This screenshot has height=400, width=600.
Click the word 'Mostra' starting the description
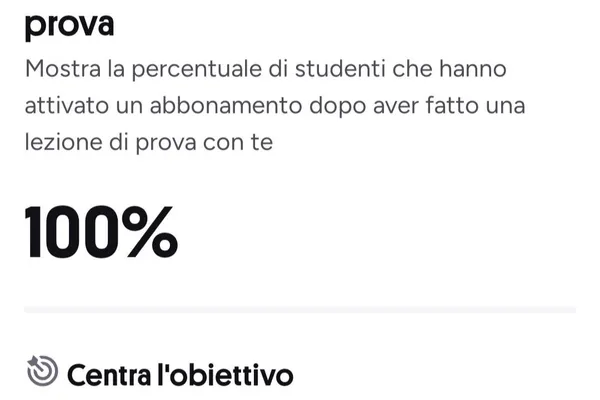click(63, 69)
